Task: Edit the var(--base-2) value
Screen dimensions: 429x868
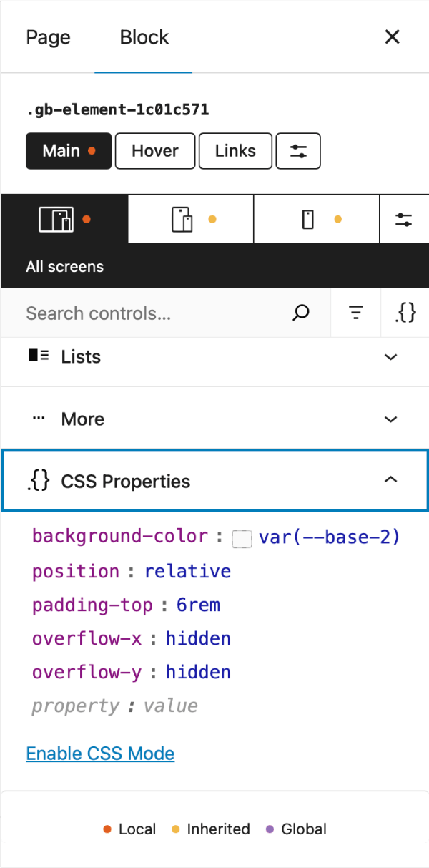Action: coord(329,537)
